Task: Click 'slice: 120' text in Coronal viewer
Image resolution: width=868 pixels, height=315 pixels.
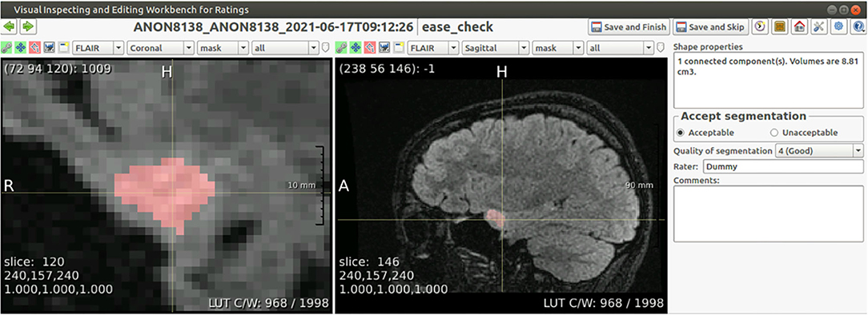Action: [x=34, y=261]
